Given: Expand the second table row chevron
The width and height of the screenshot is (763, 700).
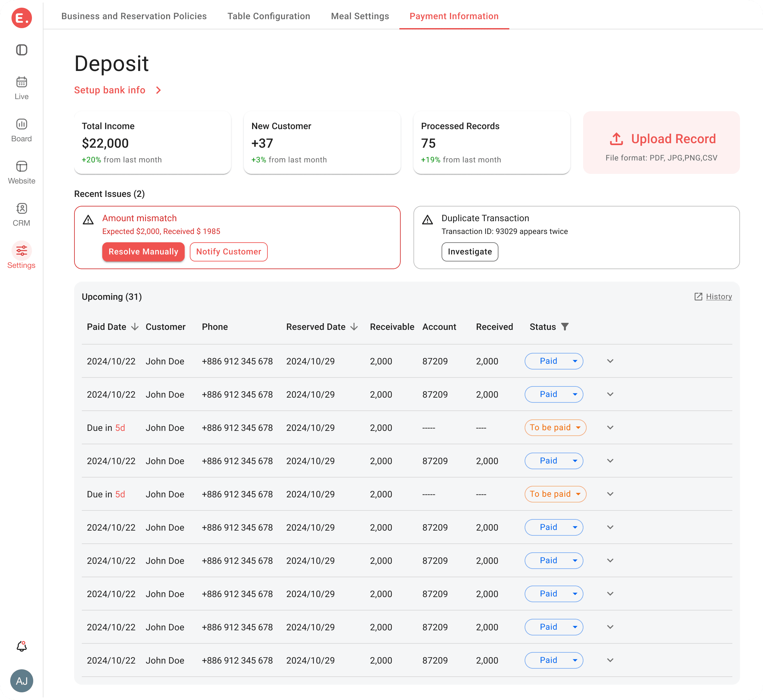Looking at the screenshot, I should 610,394.
